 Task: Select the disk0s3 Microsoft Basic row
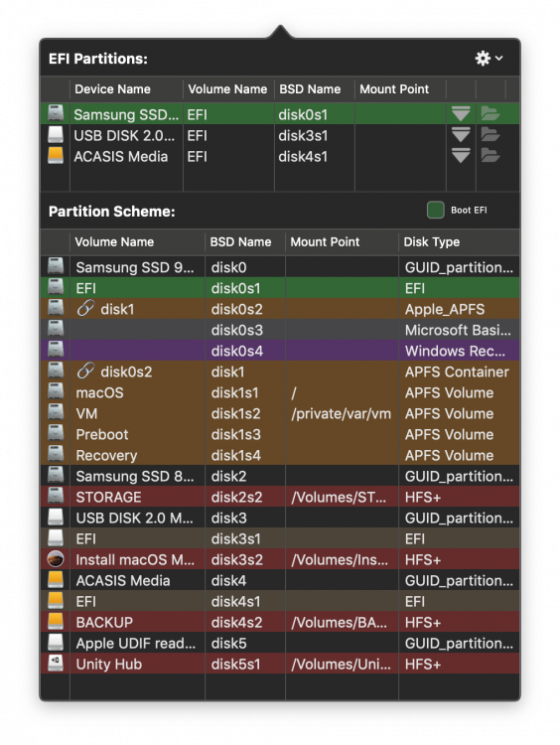click(280, 330)
